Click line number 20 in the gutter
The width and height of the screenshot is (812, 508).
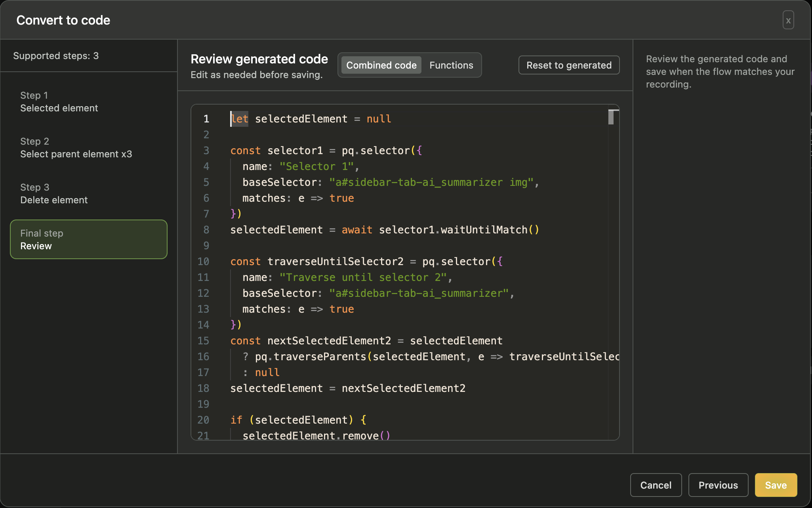pos(203,420)
